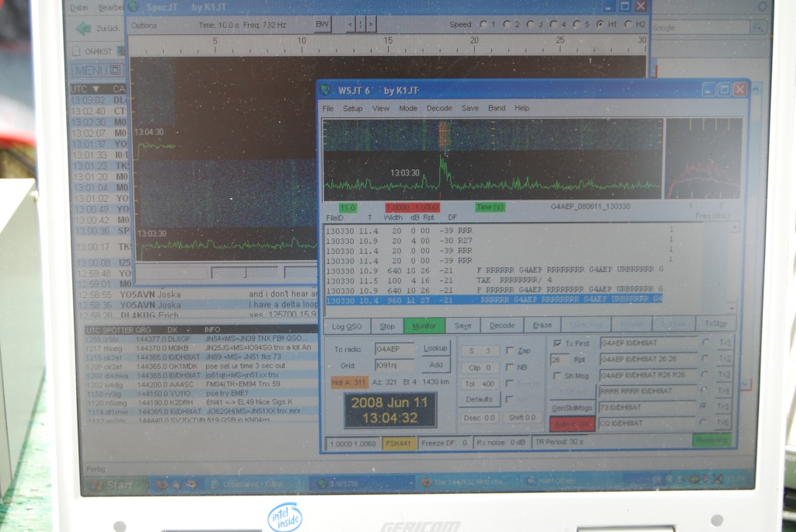Screen dimensions: 796x532
Task: Select SpecJT speed 1 radio button
Action: [x=484, y=24]
